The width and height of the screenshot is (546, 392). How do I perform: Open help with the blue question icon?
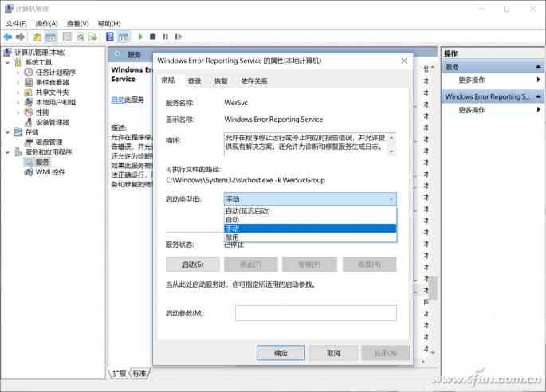coord(110,37)
